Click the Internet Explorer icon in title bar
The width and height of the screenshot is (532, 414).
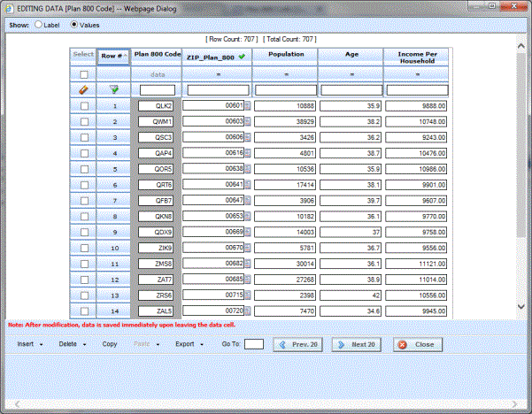(x=9, y=9)
